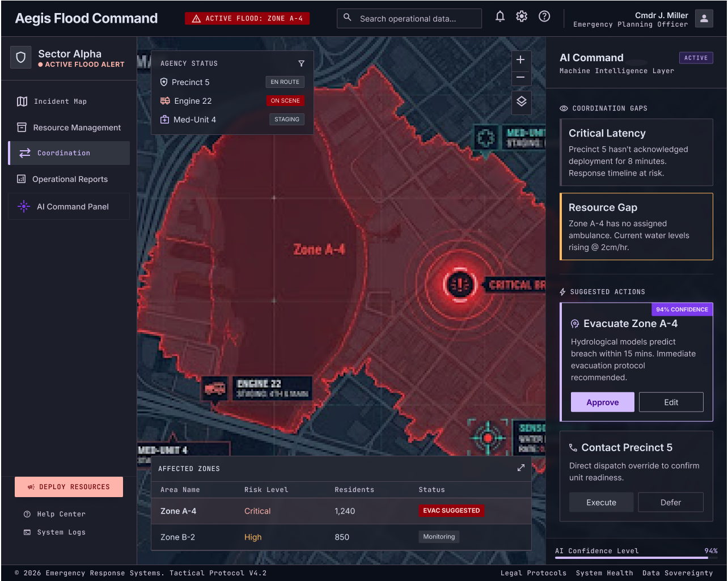Expand the Affected Zones panel
Screen dimensions: 728x581
point(521,468)
